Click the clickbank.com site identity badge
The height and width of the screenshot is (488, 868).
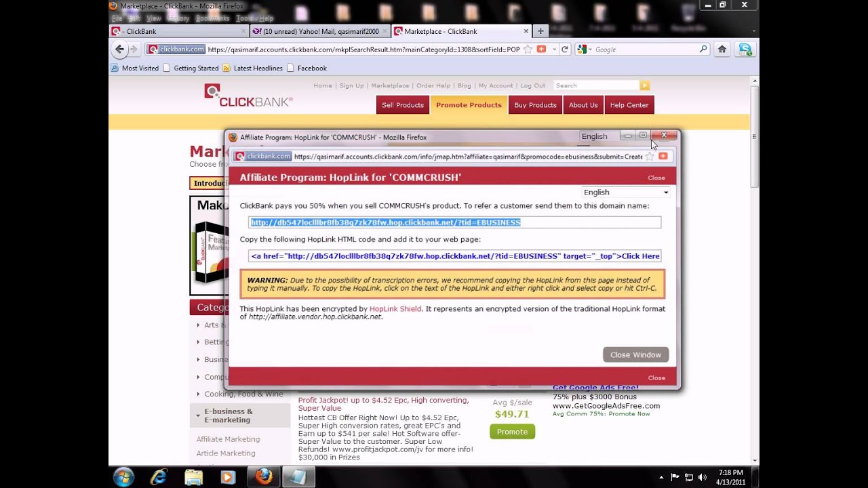[176, 49]
